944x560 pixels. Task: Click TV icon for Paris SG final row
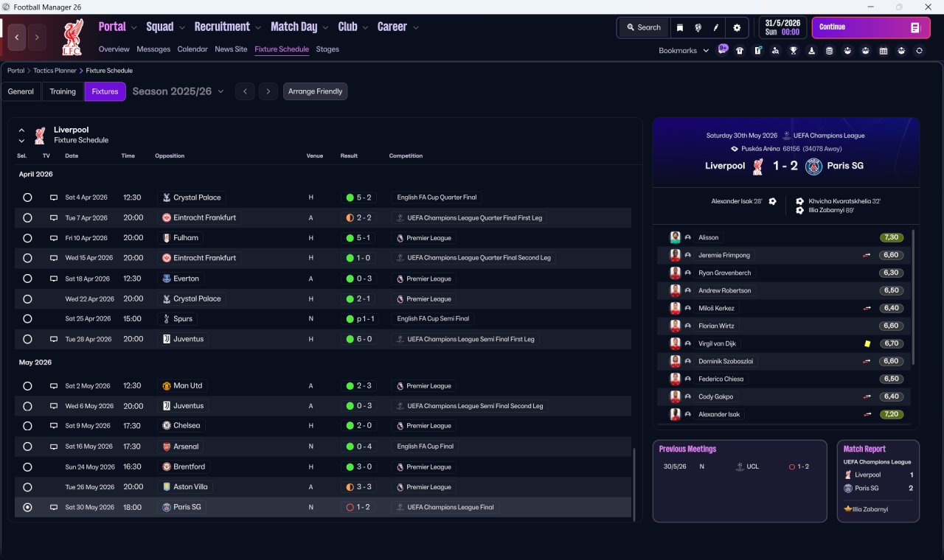coord(54,507)
